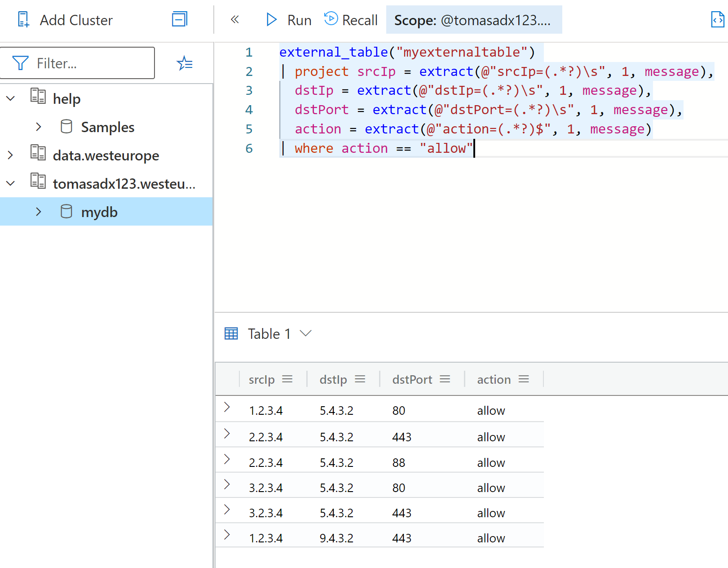
Task: Expand the mydb database node
Action: [x=39, y=212]
